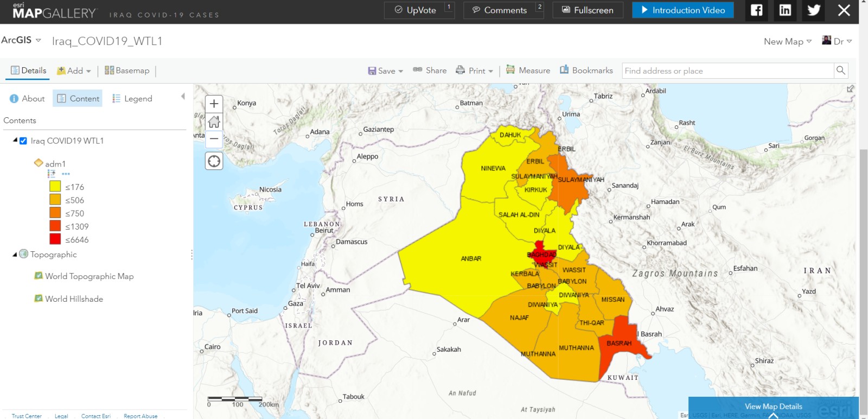
Task: Open the ArcGIS dropdown menu
Action: 21,40
